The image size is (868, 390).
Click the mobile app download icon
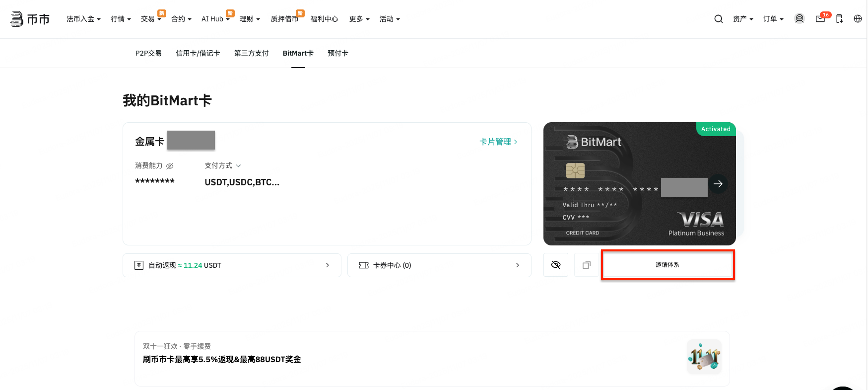(839, 19)
